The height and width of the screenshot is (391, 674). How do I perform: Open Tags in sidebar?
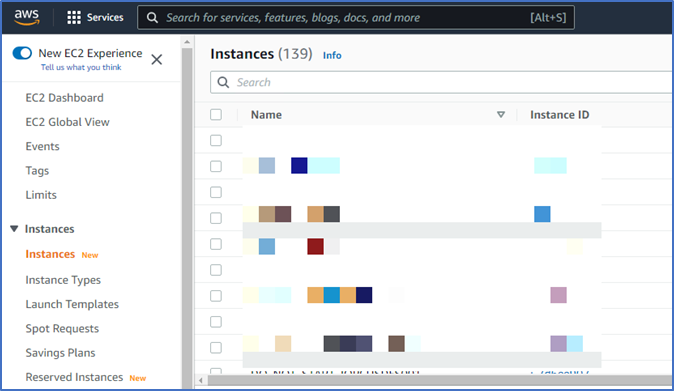[x=37, y=171]
